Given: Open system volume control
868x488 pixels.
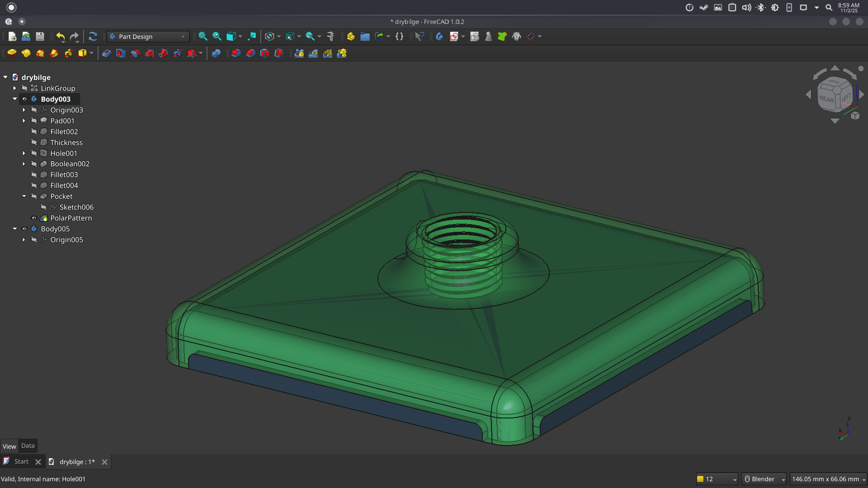Looking at the screenshot, I should pos(746,7).
